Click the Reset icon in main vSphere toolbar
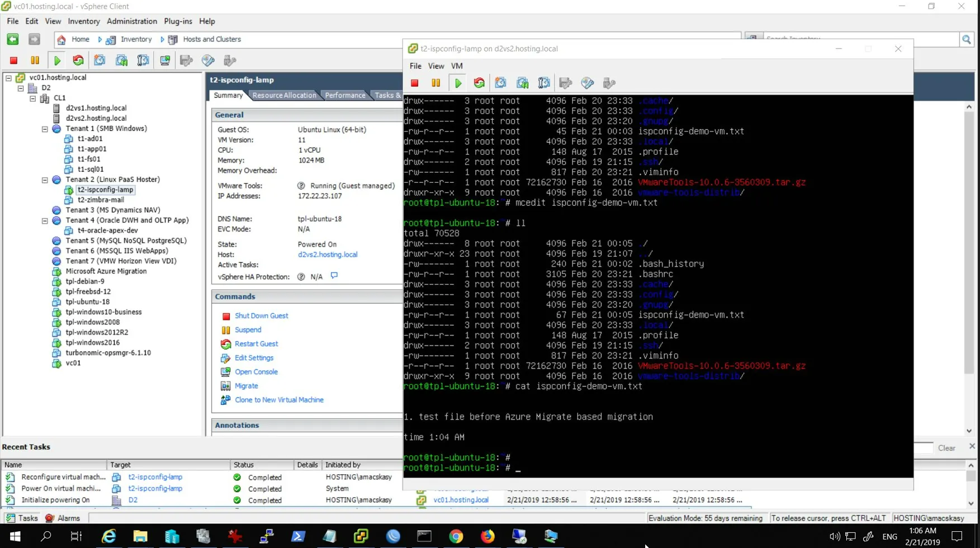The height and width of the screenshot is (548, 980). 78,60
